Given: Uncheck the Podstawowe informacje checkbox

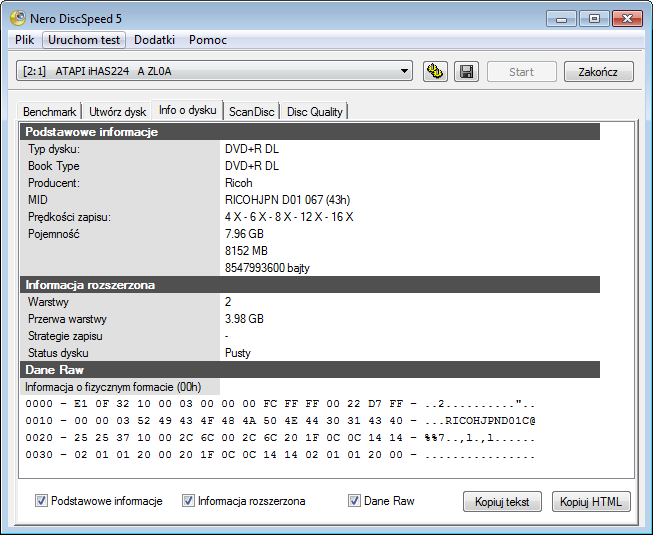Looking at the screenshot, I should (x=41, y=500).
